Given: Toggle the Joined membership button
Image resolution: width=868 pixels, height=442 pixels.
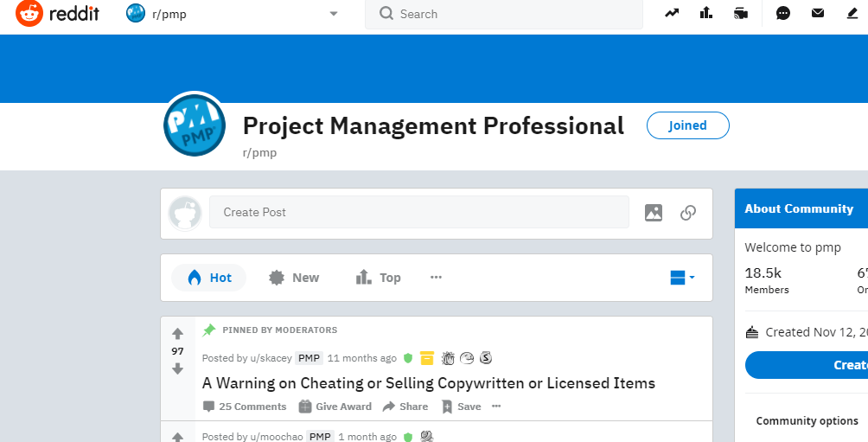Looking at the screenshot, I should pyautogui.click(x=687, y=125).
